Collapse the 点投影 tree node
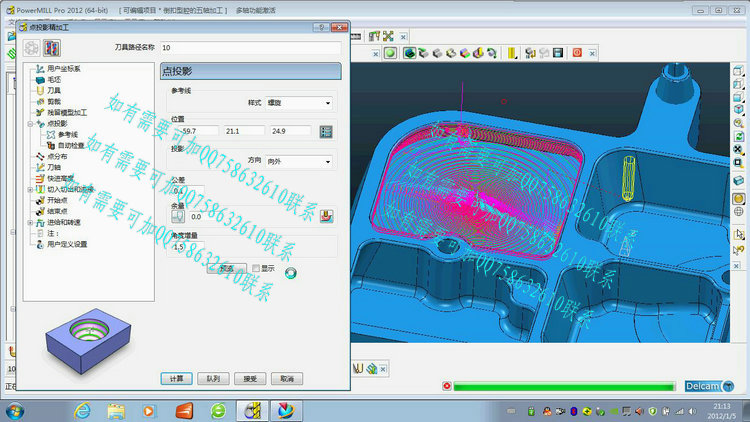Screen dimensions: 750x422 [30, 124]
